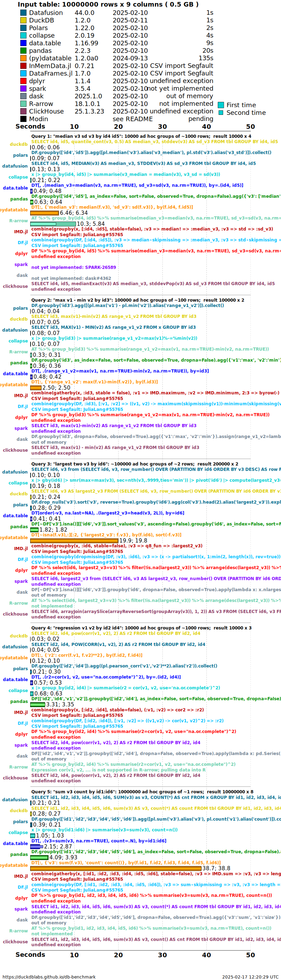Click the 'see README' text beside Modin
Screen dimensions: 281x980
pyautogui.click(x=133, y=119)
